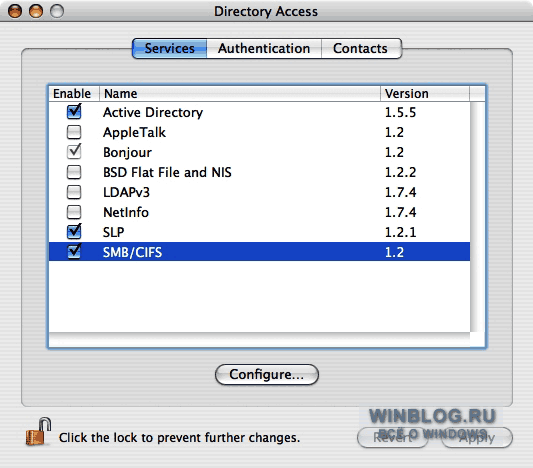Click version 1.5.5 of Active Directory
The image size is (533, 468).
[400, 112]
